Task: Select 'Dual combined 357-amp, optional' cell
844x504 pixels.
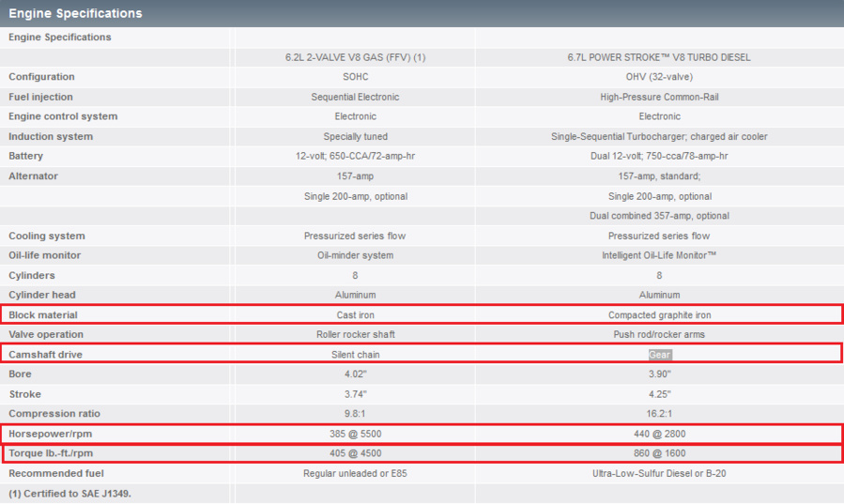Action: pos(659,216)
